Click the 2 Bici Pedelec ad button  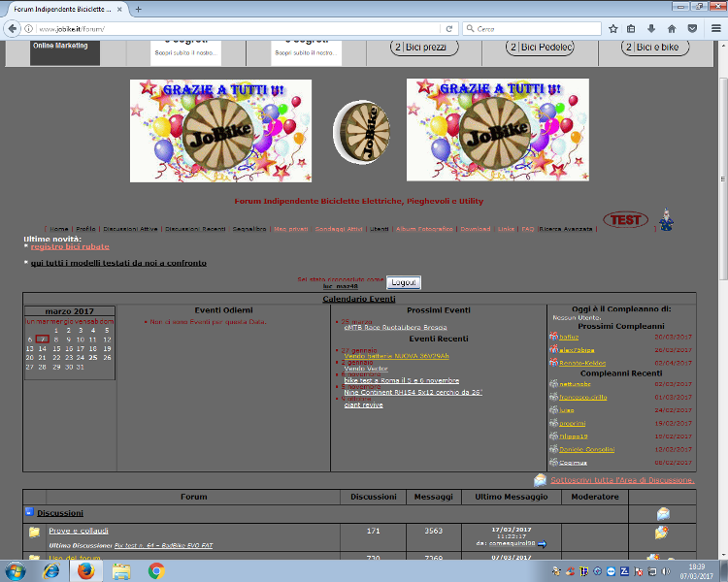(540, 48)
